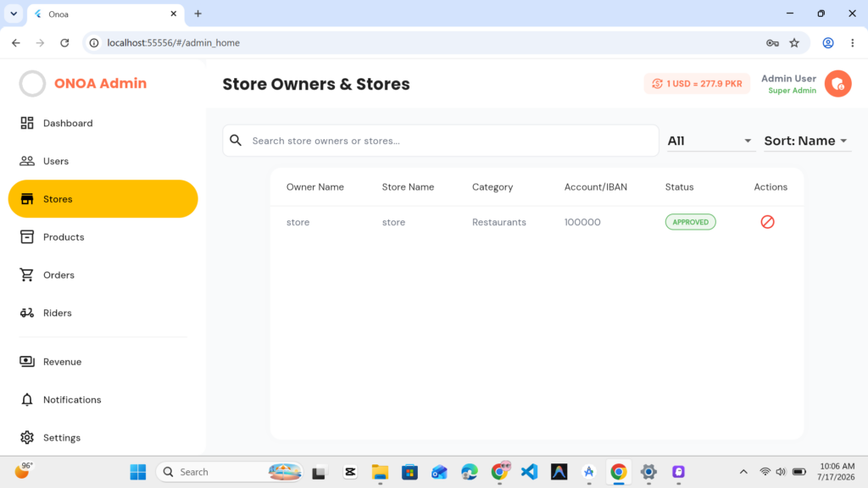Image resolution: width=868 pixels, height=488 pixels.
Task: Open Products section in sidebar
Action: coord(103,237)
